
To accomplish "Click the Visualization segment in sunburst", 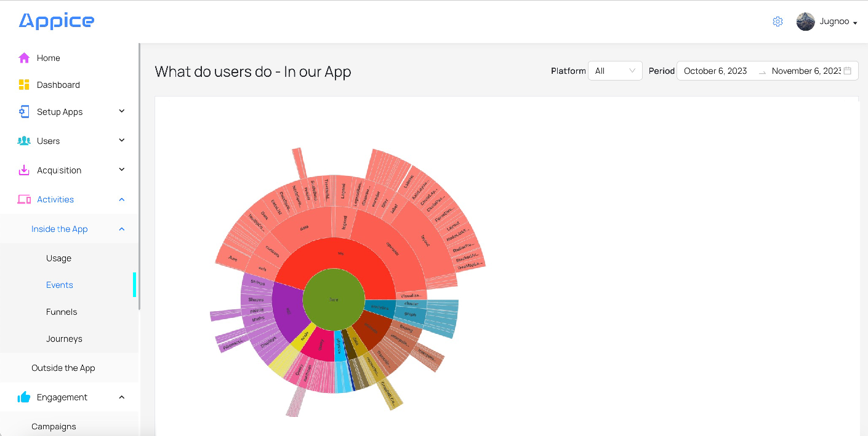I will point(411,296).
